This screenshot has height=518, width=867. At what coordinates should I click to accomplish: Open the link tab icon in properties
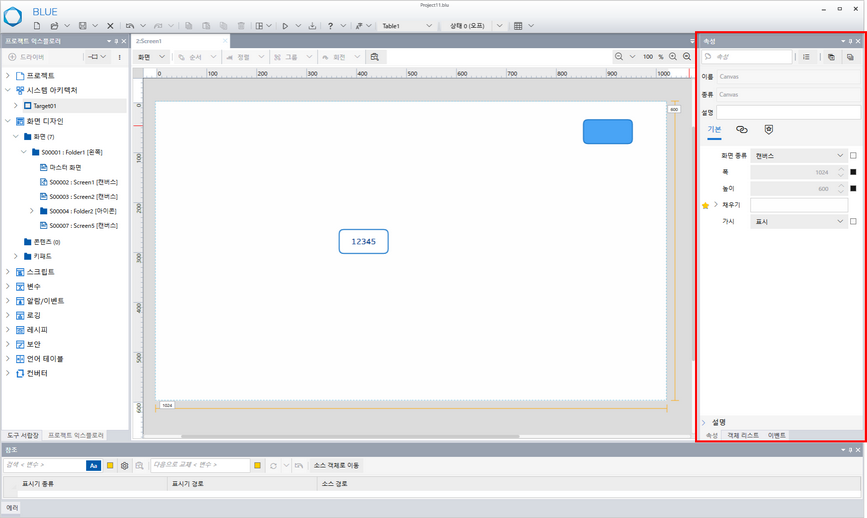click(741, 130)
